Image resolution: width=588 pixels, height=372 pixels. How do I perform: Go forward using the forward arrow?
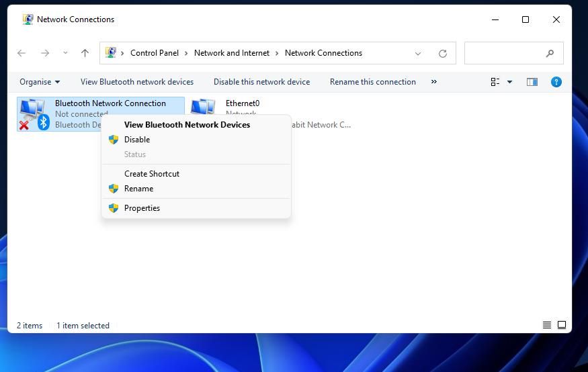coord(45,53)
